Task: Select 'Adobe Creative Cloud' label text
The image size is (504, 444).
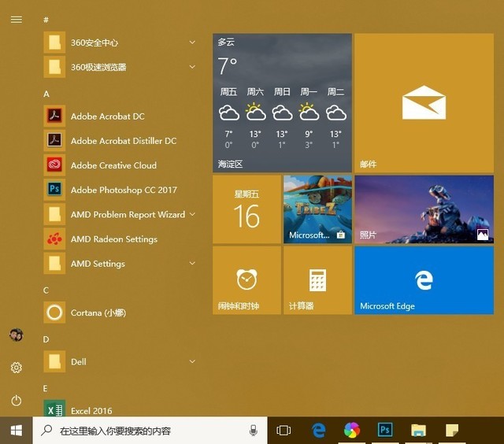Action: click(113, 165)
